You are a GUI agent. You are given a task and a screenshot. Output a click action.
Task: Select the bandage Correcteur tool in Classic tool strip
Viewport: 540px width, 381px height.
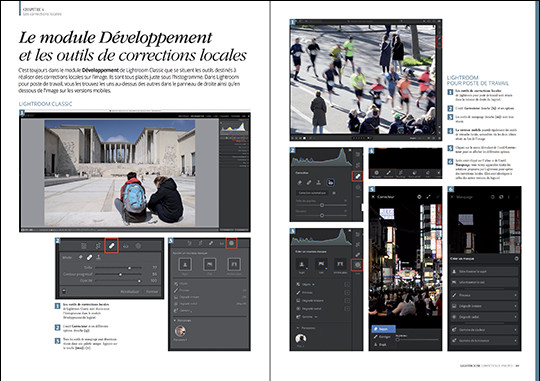pos(111,246)
